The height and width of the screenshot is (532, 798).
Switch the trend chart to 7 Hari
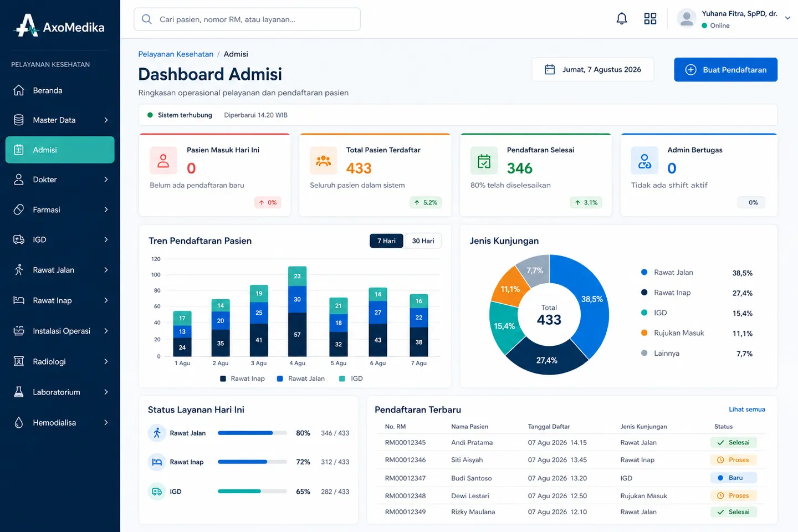click(386, 241)
